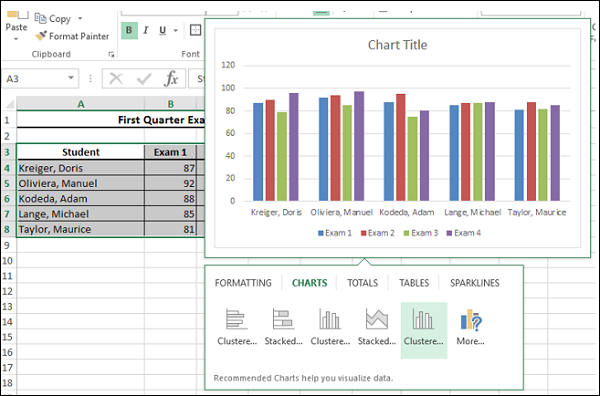Viewport: 600px width, 396px height.
Task: Choose the highlighted Clustered Column chart icon
Action: tap(424, 330)
